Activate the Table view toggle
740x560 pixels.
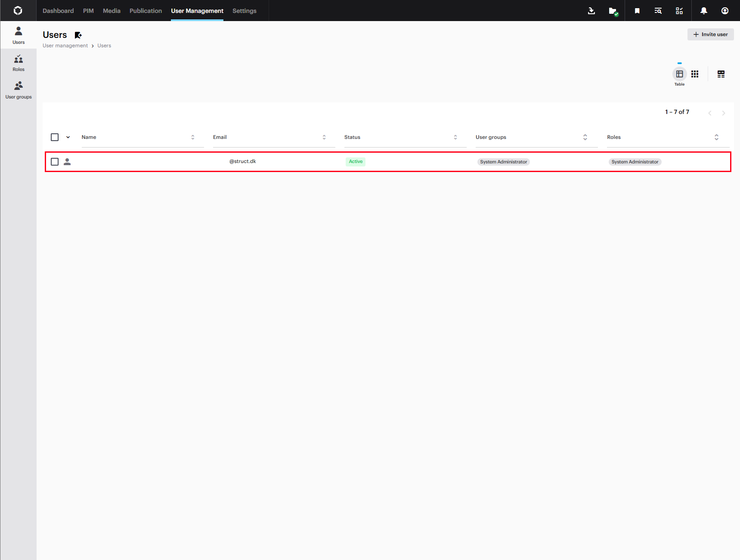click(679, 74)
